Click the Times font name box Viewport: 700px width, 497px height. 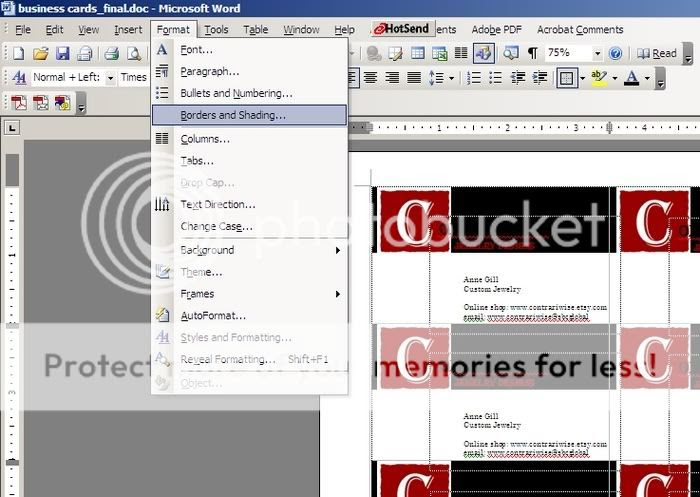click(134, 78)
